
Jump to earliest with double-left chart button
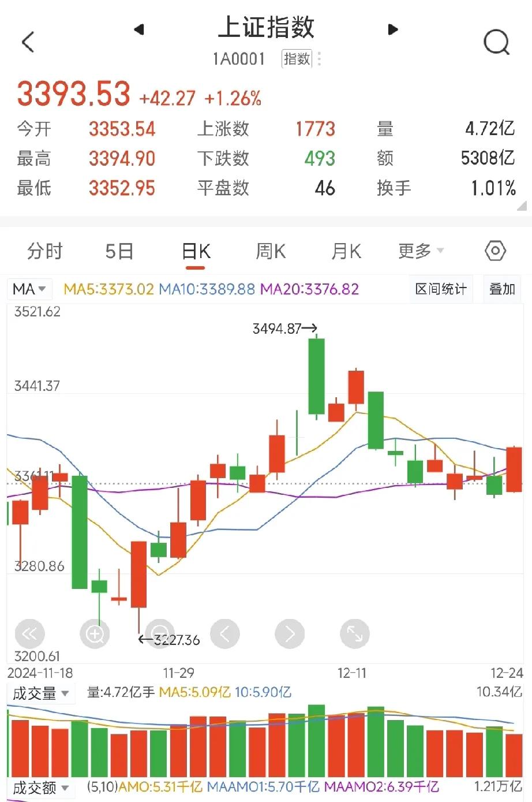[x=29, y=634]
